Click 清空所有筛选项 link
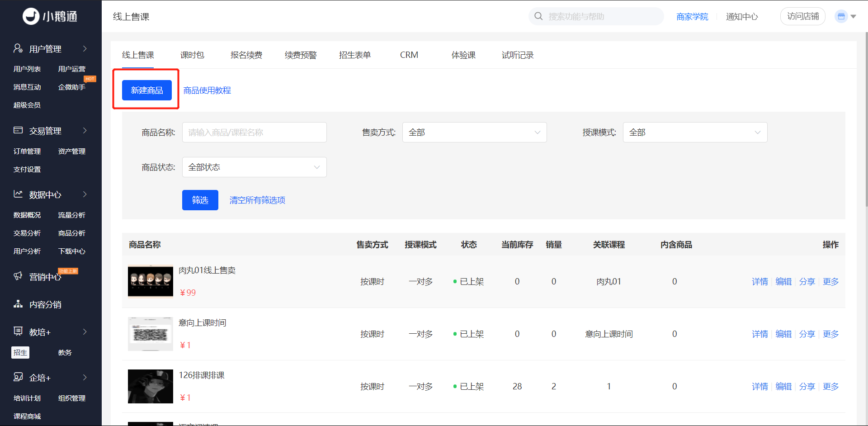This screenshot has width=868, height=426. 257,200
